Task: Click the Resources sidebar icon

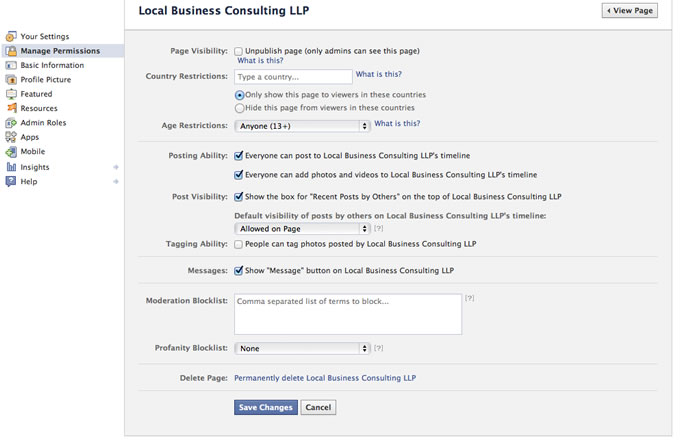Action: (x=11, y=108)
